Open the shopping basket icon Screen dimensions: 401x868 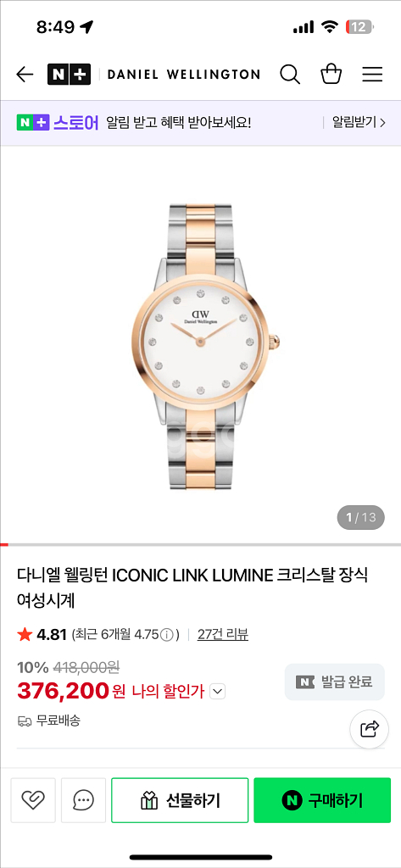[331, 75]
